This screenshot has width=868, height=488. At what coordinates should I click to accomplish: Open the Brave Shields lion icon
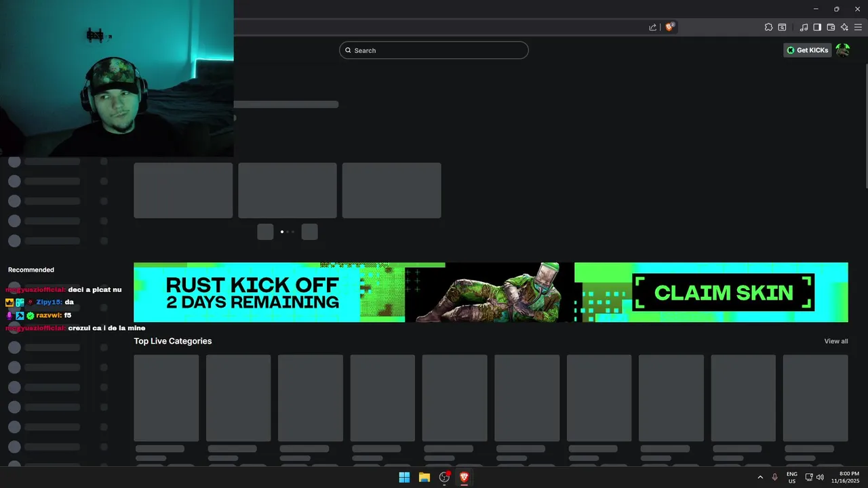tap(670, 27)
